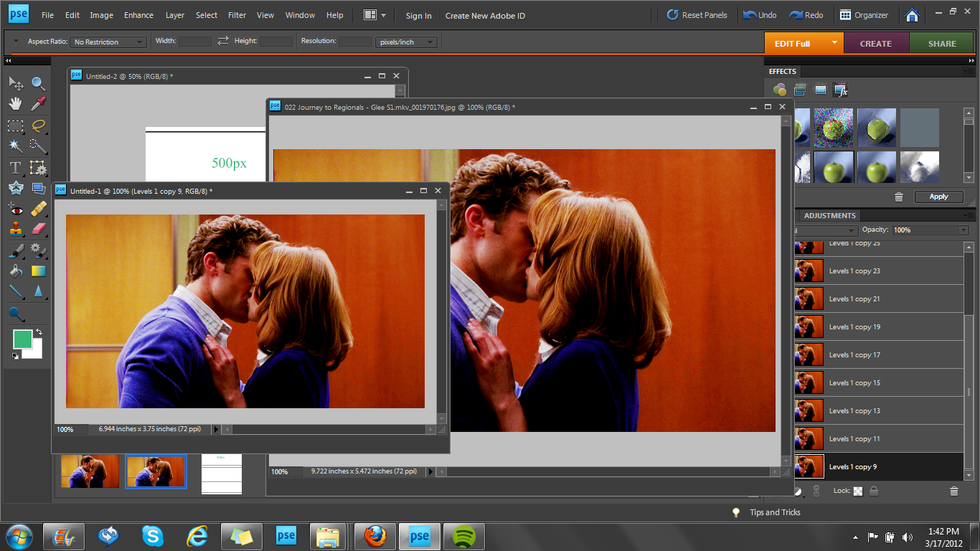Select the Lasso tool
980x551 pixels.
(39, 126)
